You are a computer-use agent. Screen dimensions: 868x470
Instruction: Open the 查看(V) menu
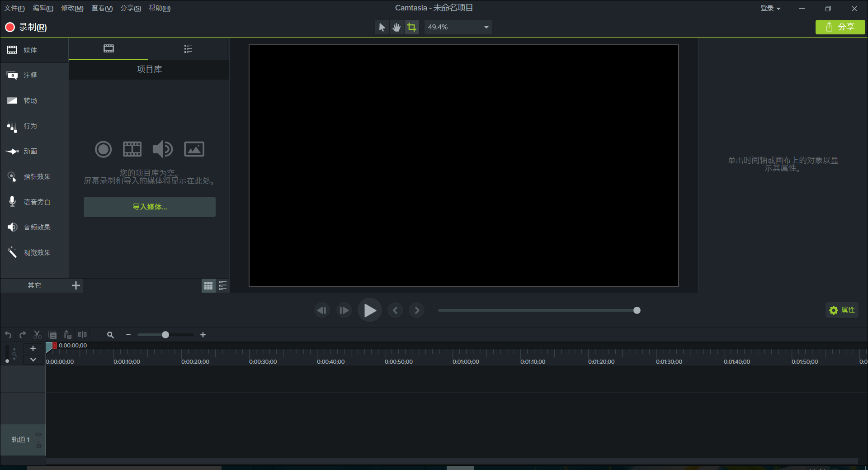click(x=102, y=8)
